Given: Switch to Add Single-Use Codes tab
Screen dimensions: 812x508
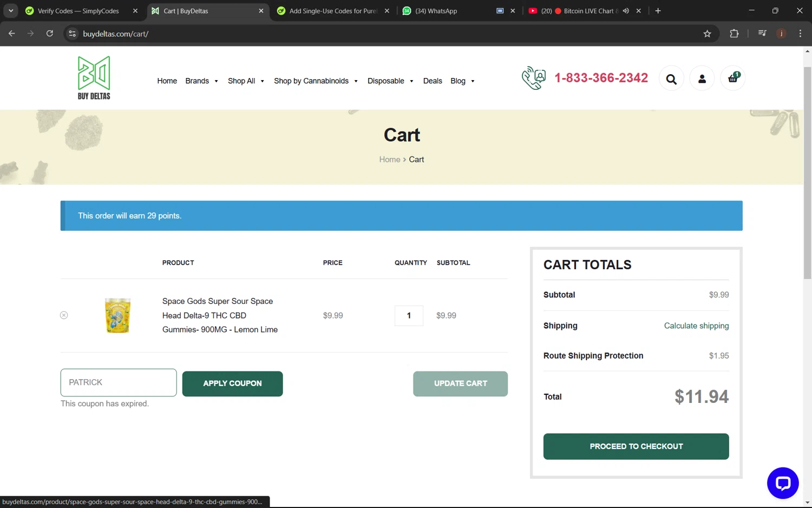Looking at the screenshot, I should [333, 11].
